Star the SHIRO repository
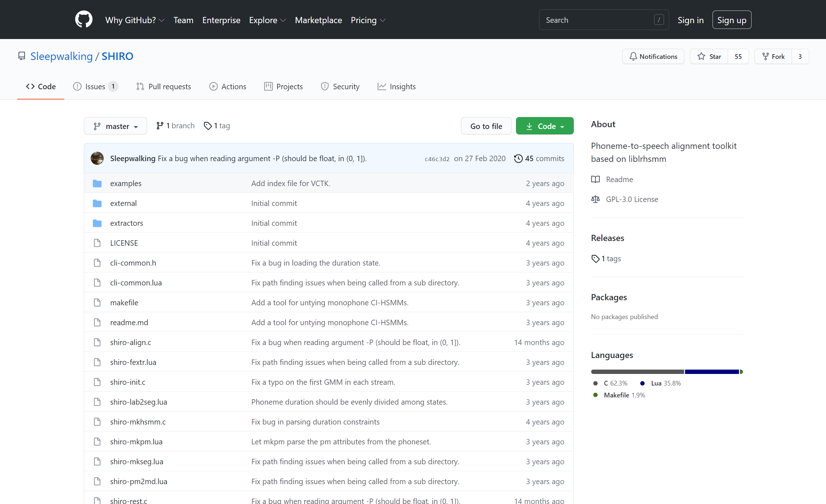This screenshot has height=504, width=826. (x=709, y=56)
